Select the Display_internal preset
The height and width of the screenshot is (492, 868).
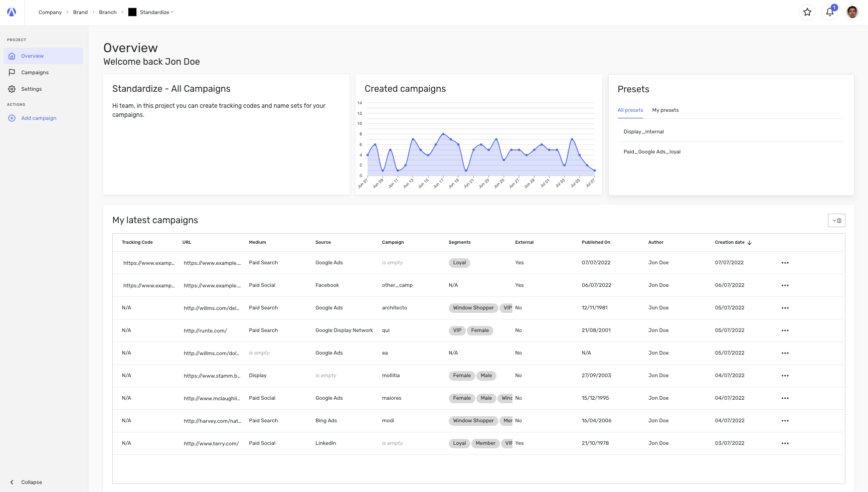pyautogui.click(x=643, y=131)
